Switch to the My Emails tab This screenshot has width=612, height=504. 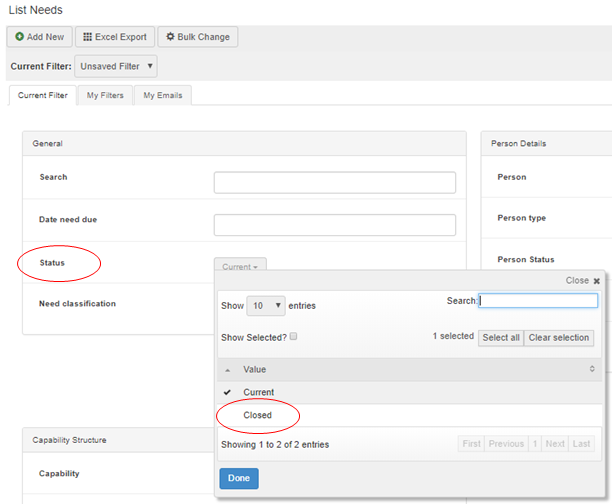(164, 95)
